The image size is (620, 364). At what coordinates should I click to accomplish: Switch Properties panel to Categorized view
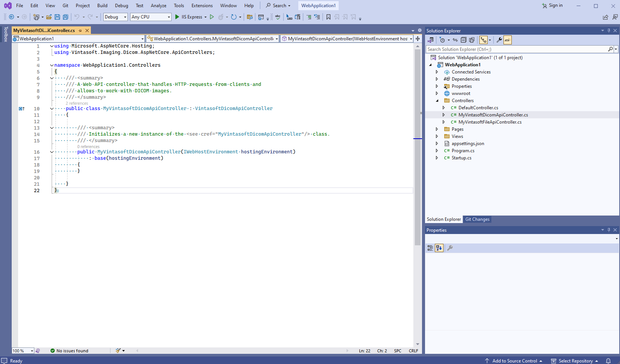(x=430, y=248)
